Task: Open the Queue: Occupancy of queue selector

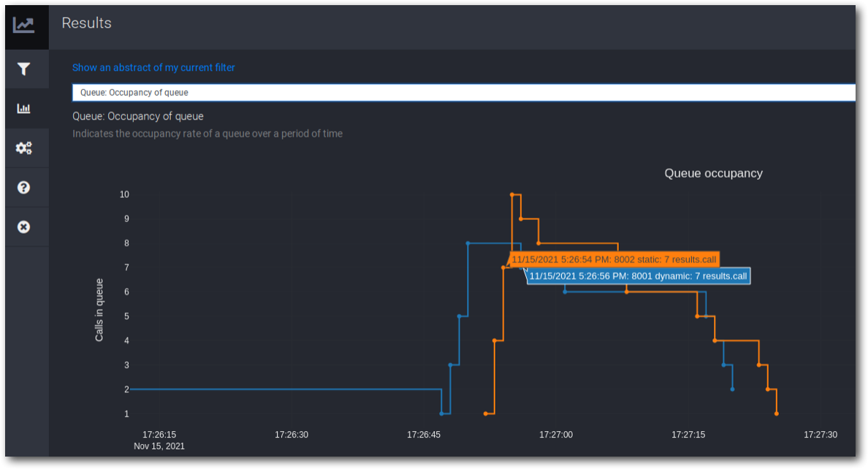Action: [463, 93]
